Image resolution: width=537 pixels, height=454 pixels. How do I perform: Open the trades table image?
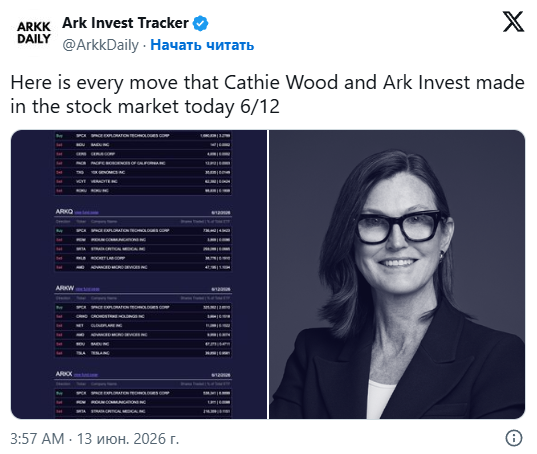point(139,274)
